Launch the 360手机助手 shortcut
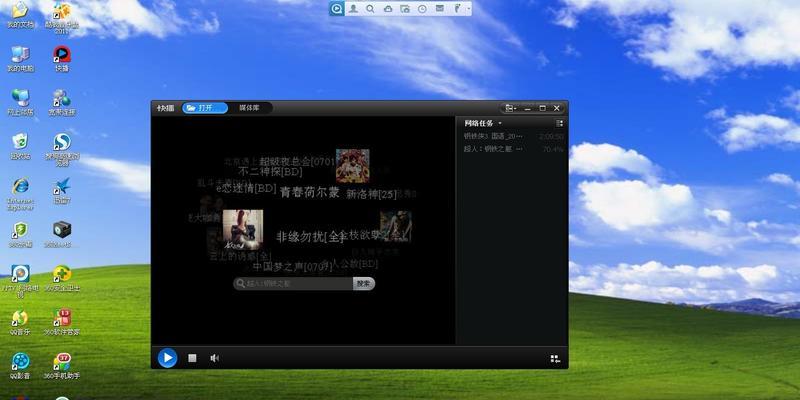This screenshot has height=400, width=800. click(x=62, y=366)
